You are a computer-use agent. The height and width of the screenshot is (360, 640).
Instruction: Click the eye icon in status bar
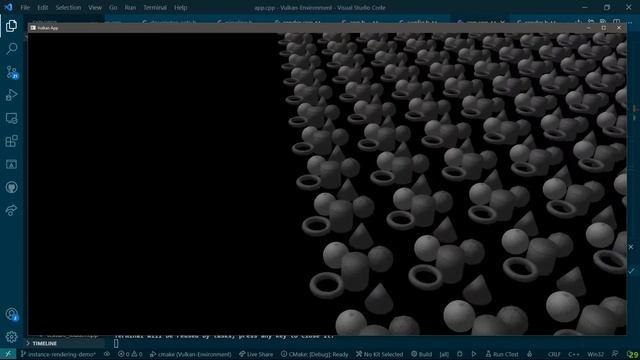107,354
